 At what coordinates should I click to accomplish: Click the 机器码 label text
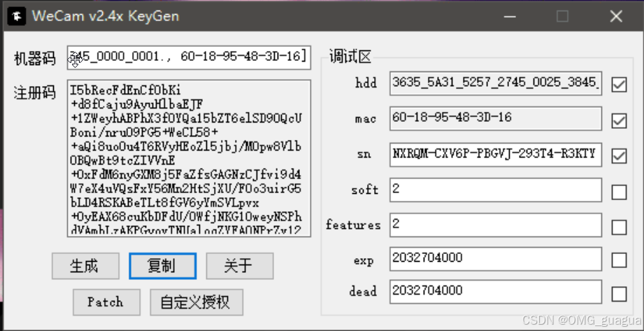click(x=34, y=58)
